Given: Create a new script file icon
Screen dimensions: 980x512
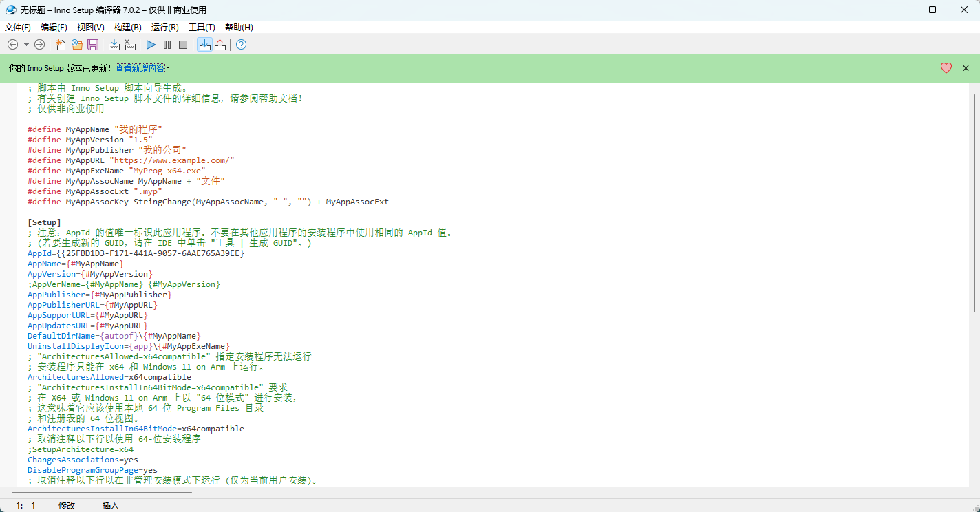Looking at the screenshot, I should (61, 45).
